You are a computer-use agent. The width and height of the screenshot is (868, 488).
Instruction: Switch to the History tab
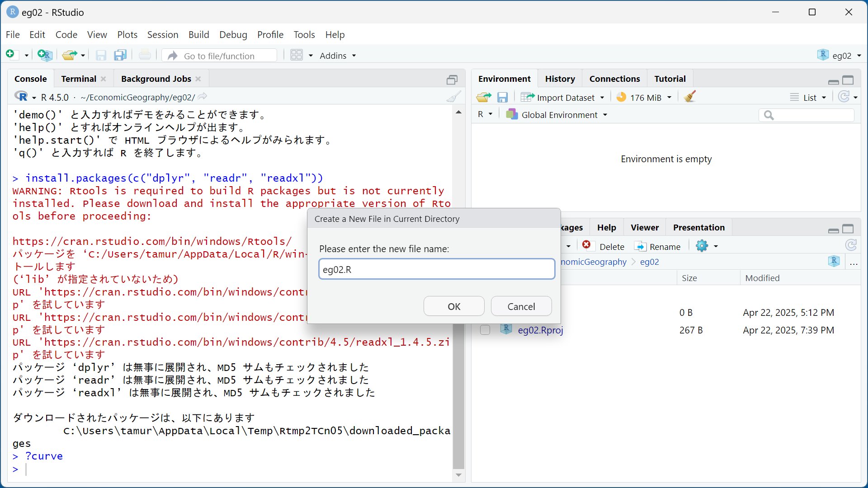[x=560, y=79]
